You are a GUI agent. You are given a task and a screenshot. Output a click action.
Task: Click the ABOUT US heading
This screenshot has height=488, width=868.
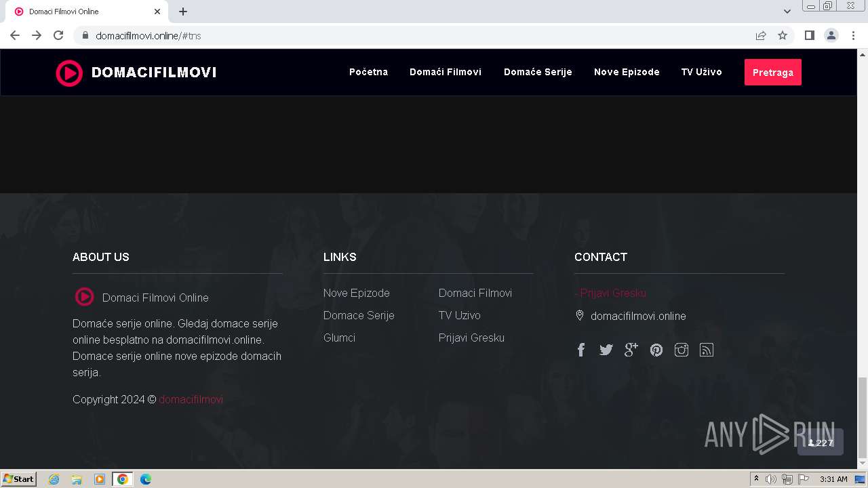[101, 257]
